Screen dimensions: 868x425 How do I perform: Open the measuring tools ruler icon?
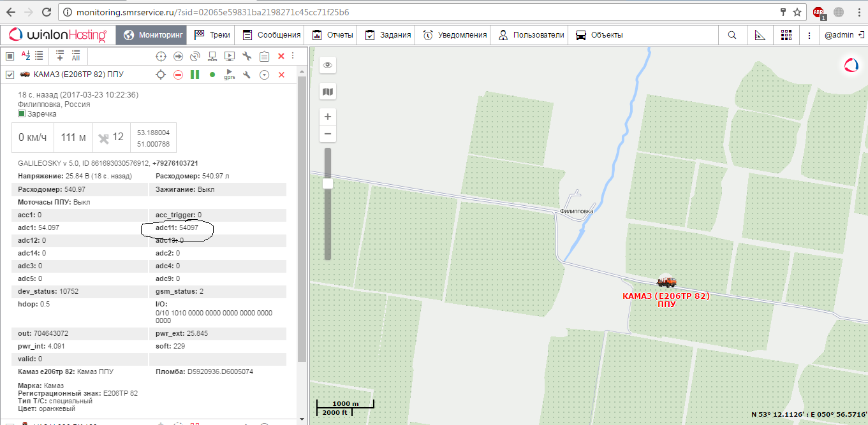(760, 35)
